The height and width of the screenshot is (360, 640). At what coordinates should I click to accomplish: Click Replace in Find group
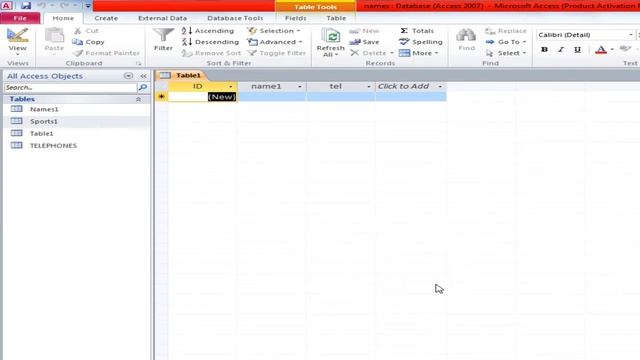[506, 31]
